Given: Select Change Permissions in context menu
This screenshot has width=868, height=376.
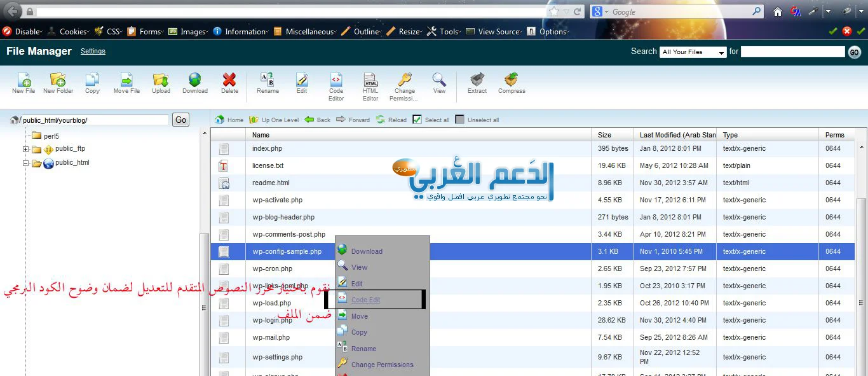Looking at the screenshot, I should (382, 365).
